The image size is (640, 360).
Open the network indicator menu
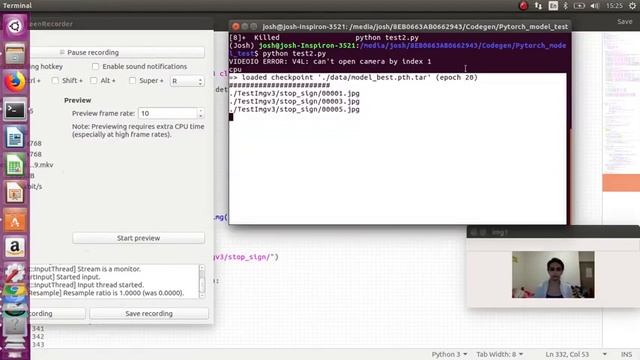[538, 6]
